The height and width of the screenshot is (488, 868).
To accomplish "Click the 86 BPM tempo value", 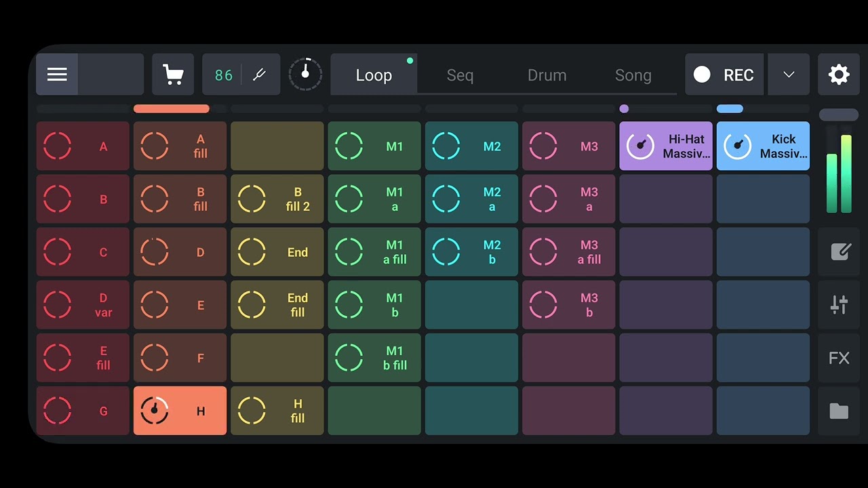I will (223, 75).
